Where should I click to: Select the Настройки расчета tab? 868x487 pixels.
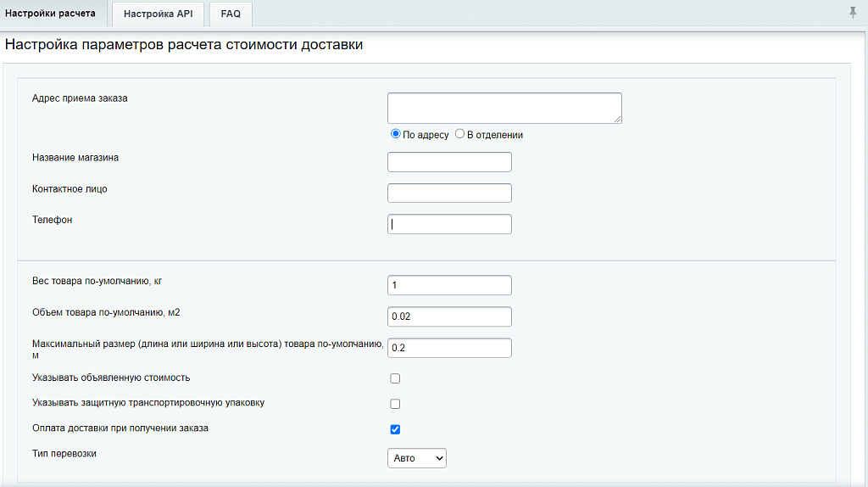pos(51,14)
